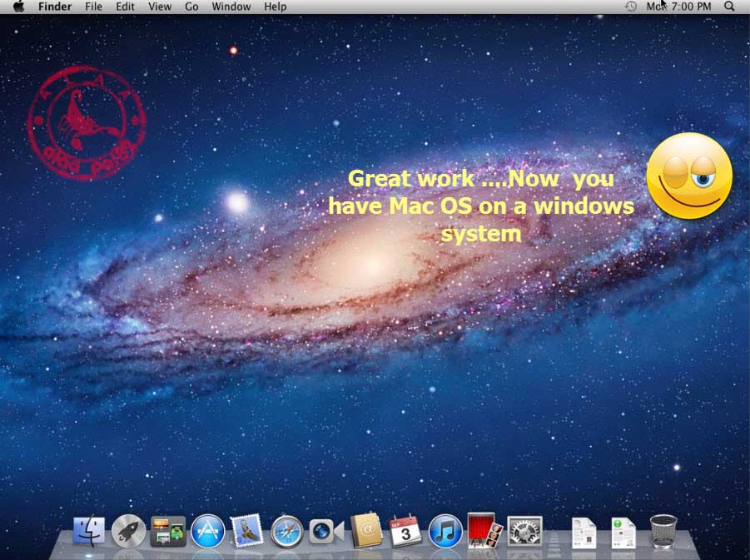
Task: Open the Help menu
Action: [275, 7]
